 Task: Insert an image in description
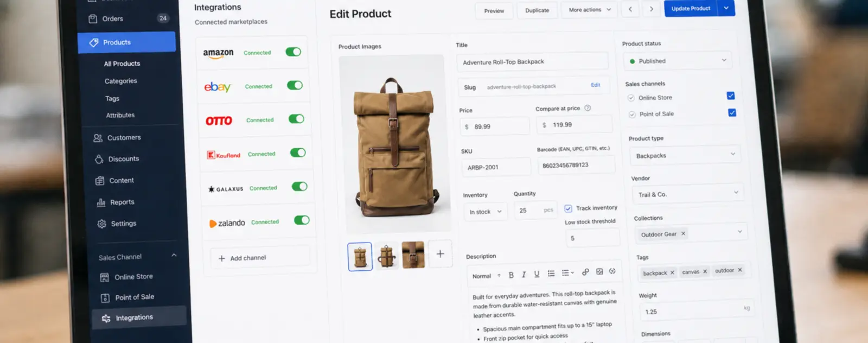(599, 271)
